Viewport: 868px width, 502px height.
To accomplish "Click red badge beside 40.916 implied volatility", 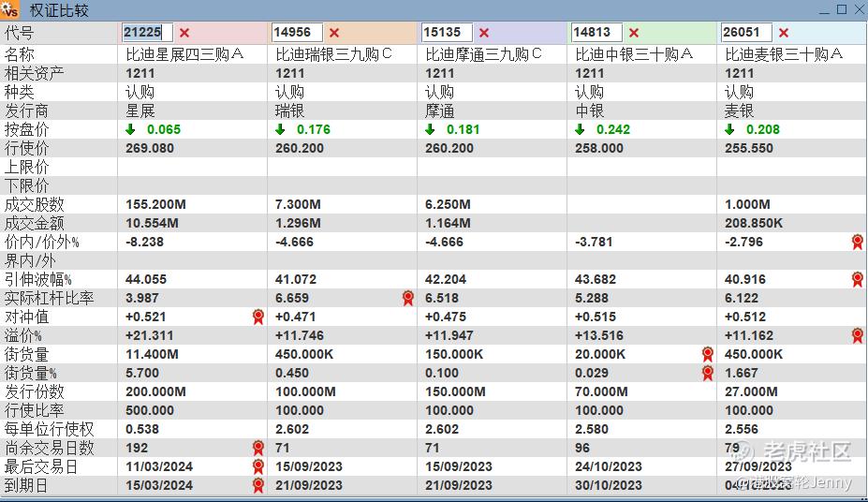I will (x=858, y=279).
